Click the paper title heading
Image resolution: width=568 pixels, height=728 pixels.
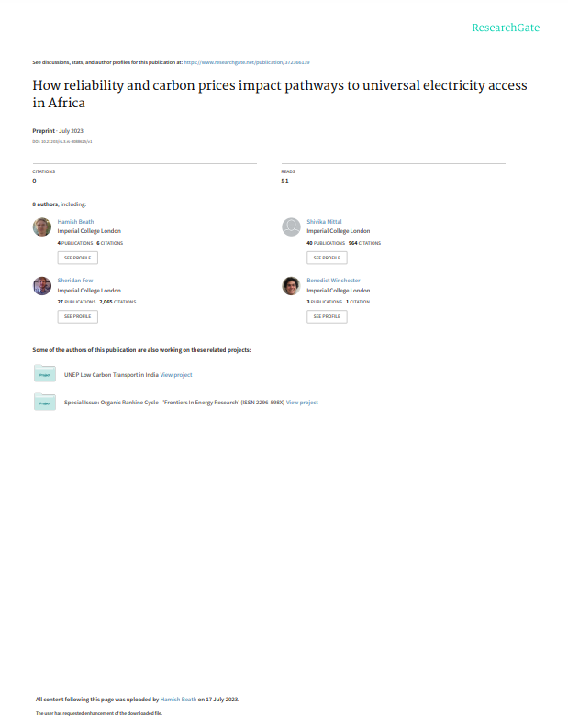pyautogui.click(x=280, y=94)
